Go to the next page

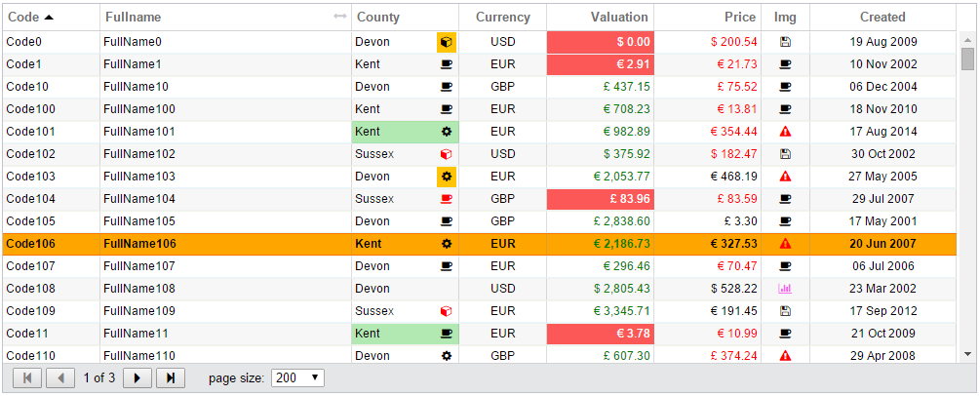[137, 377]
